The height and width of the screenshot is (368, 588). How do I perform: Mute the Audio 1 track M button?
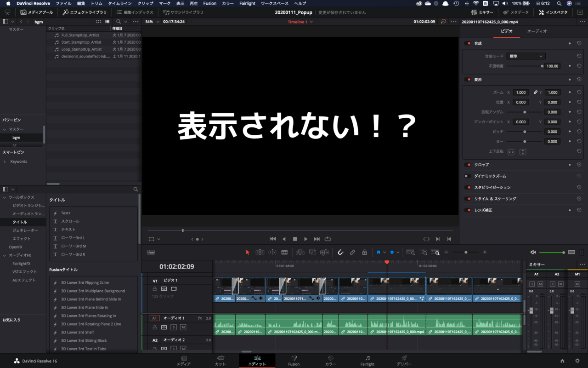tap(183, 327)
